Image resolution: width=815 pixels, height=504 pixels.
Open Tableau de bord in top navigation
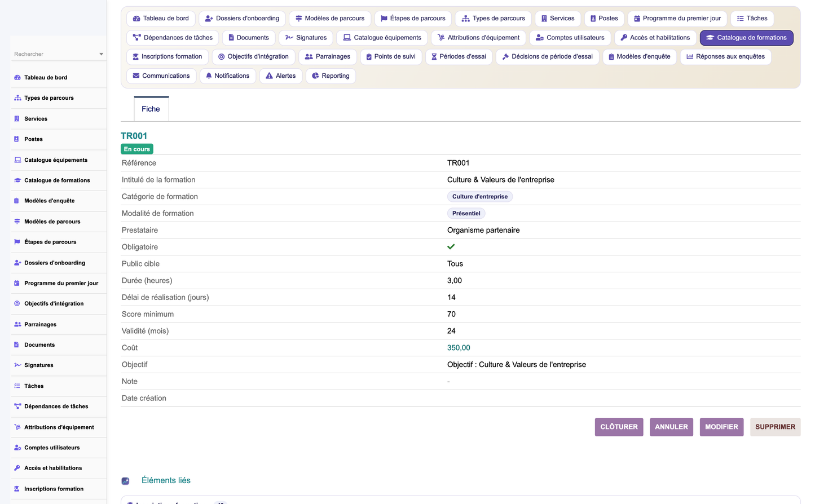[161, 19]
